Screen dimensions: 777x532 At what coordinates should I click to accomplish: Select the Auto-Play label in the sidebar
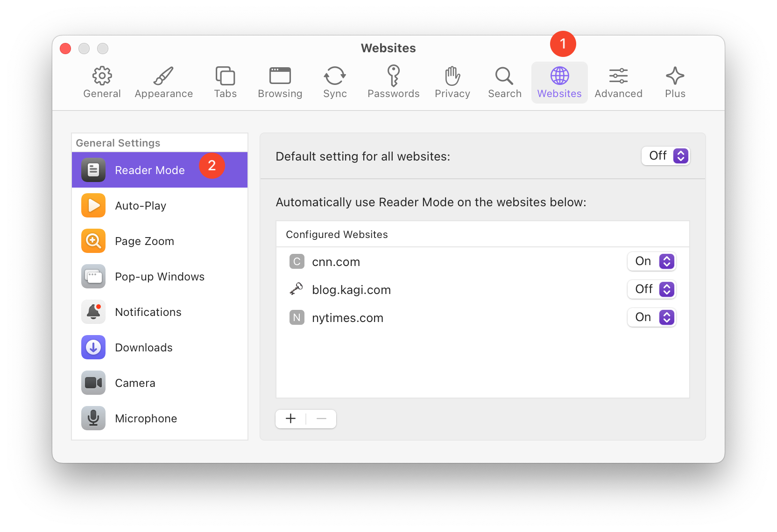point(141,206)
